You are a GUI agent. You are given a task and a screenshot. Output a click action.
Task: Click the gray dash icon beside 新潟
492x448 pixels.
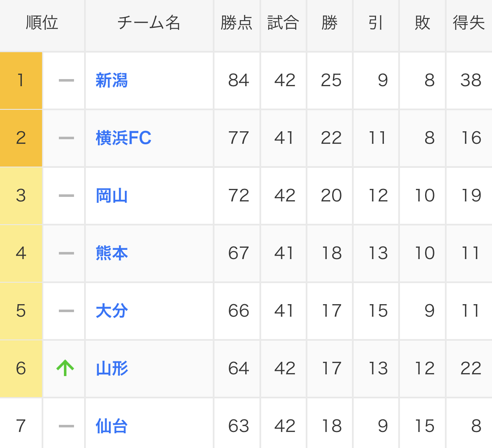(66, 80)
